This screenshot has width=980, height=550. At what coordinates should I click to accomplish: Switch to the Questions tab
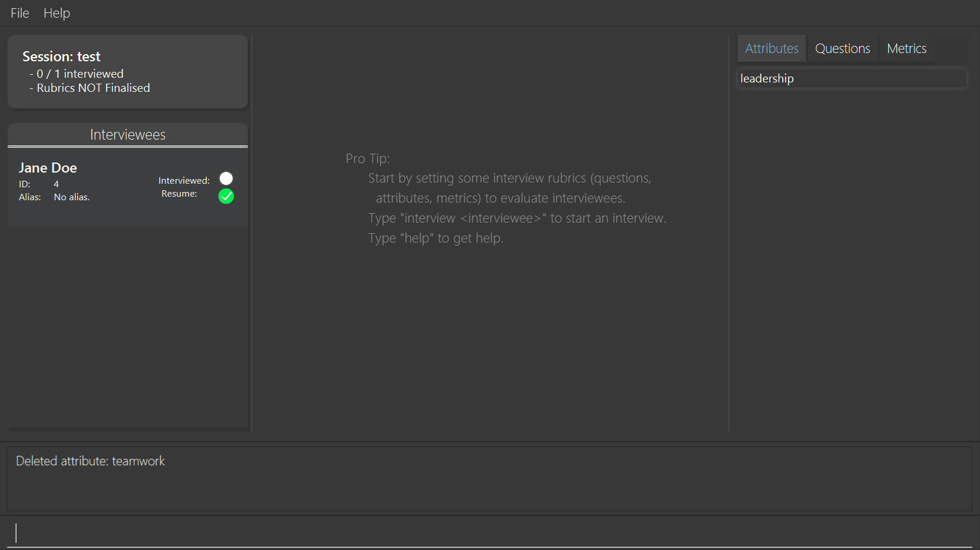point(842,48)
